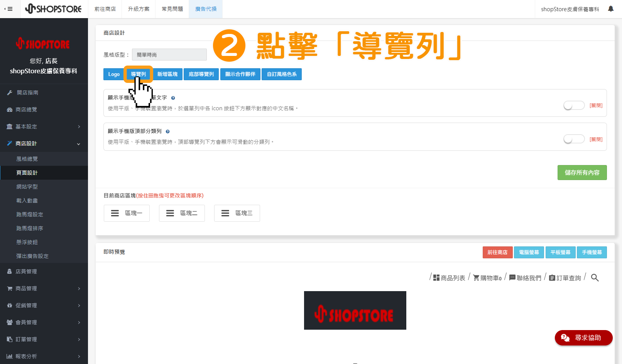Click the cart icon beside 商品管理
This screenshot has height=364, width=622.
(10, 288)
